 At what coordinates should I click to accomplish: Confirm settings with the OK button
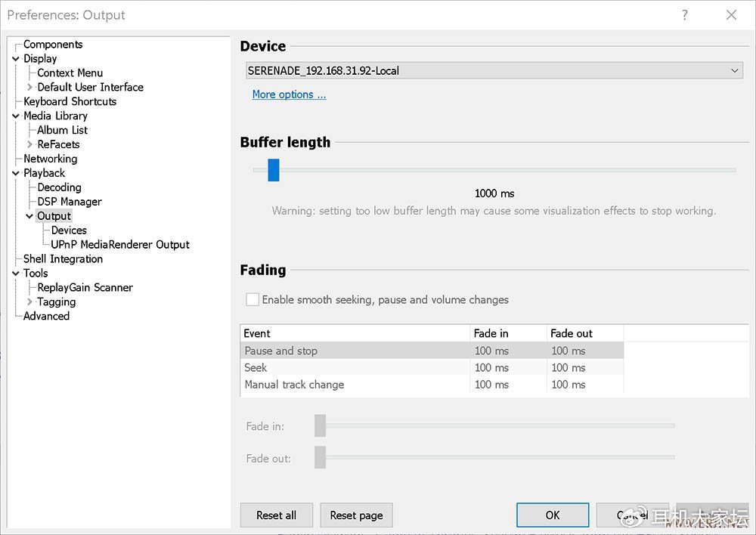tap(553, 515)
